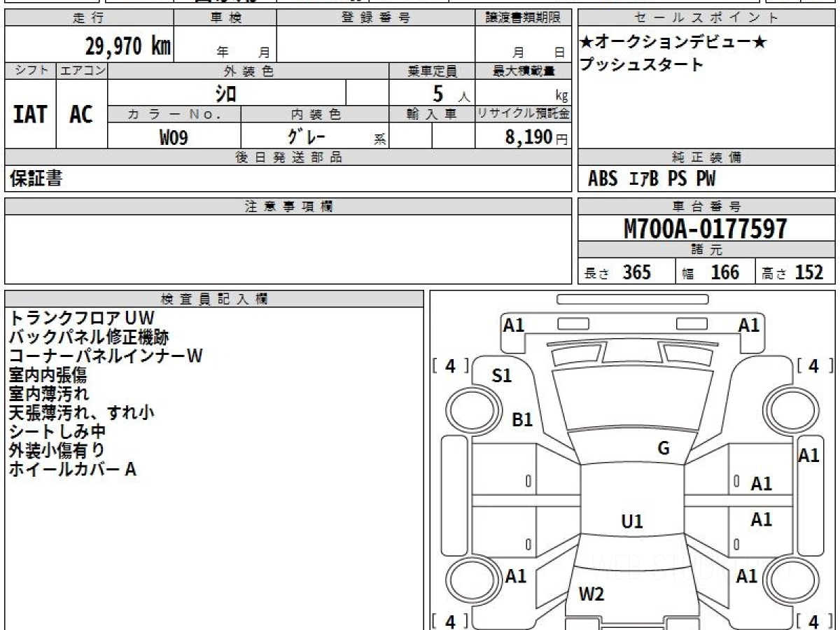Click the B1 damage mark on diagram

(x=522, y=420)
